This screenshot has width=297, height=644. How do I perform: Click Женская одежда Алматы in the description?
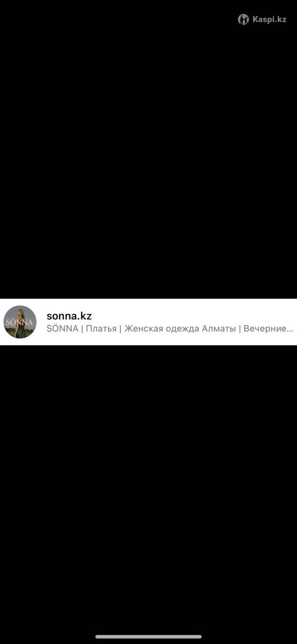[180, 328]
